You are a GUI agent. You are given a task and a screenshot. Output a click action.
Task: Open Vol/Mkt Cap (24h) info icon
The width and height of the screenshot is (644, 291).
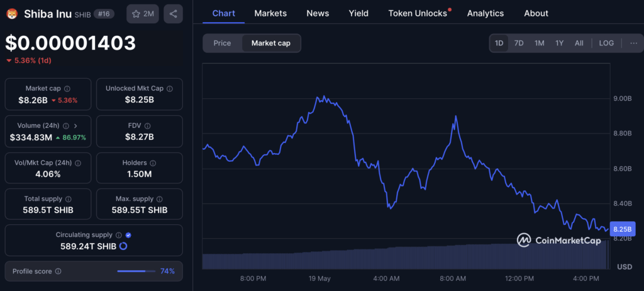pos(78,163)
